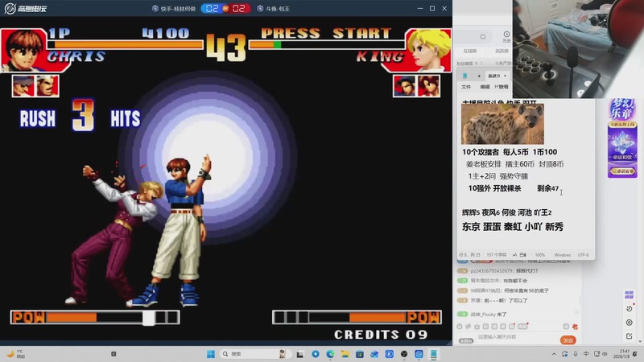Click the bold line 东京 蛋蛋 秦虹 小吖 新秀
Viewport: 644px width, 362px height.
[513, 227]
